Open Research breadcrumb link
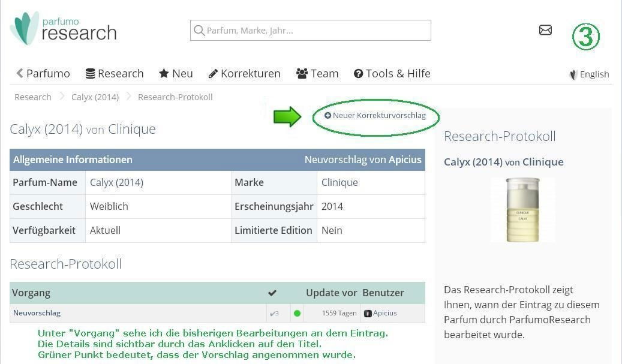 [33, 97]
